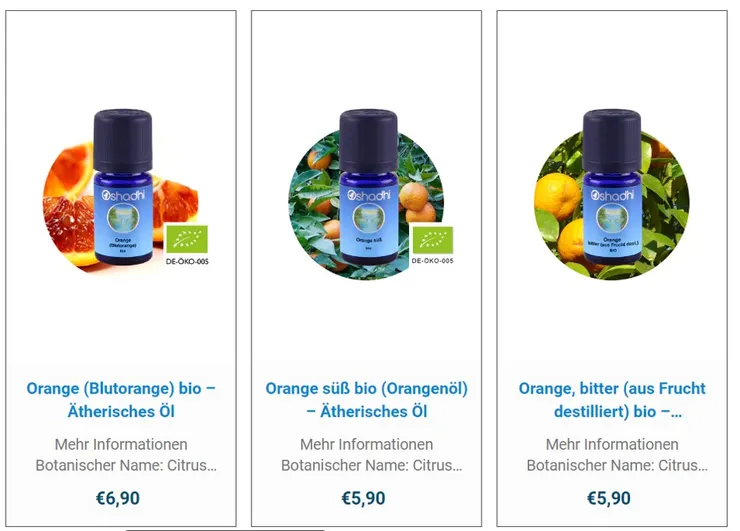Image resolution: width=740 pixels, height=531 pixels.
Task: Open link Orange (Blutorange) bio – Ätherisches Öl
Action: click(x=121, y=400)
